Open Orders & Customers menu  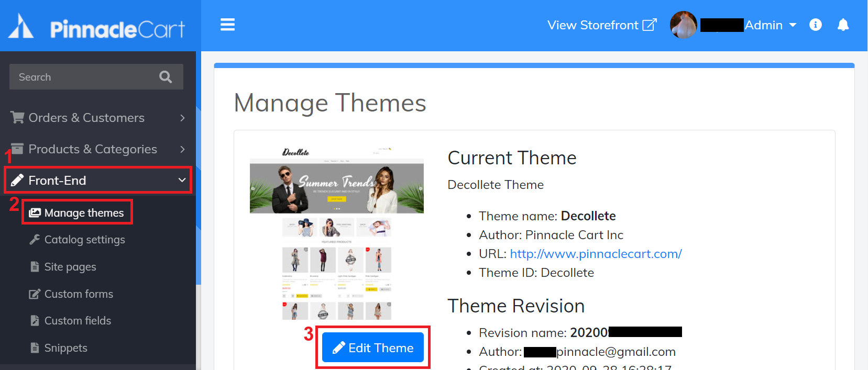click(98, 118)
